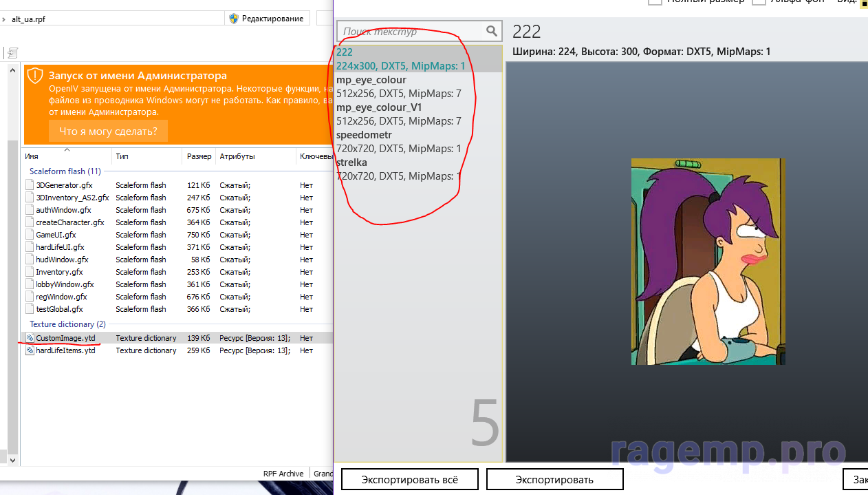Sort the file list by 'Имя' column
Image resolution: width=868 pixels, height=495 pixels.
point(32,156)
